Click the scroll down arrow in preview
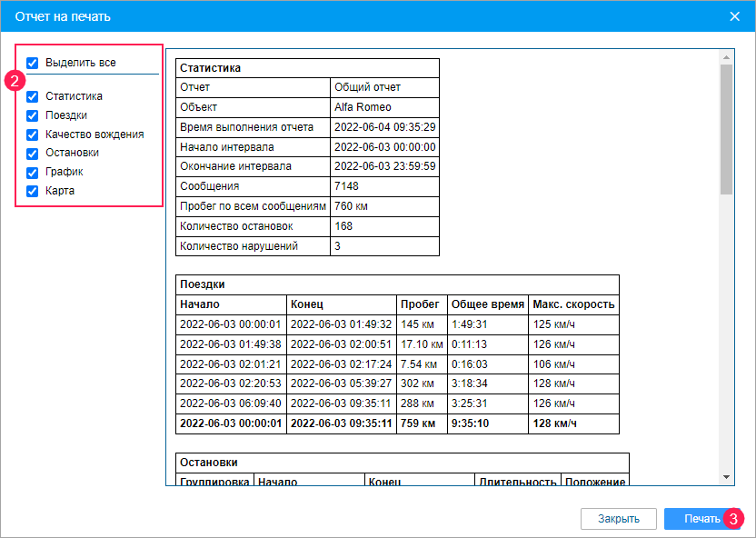756x538 pixels. (726, 476)
